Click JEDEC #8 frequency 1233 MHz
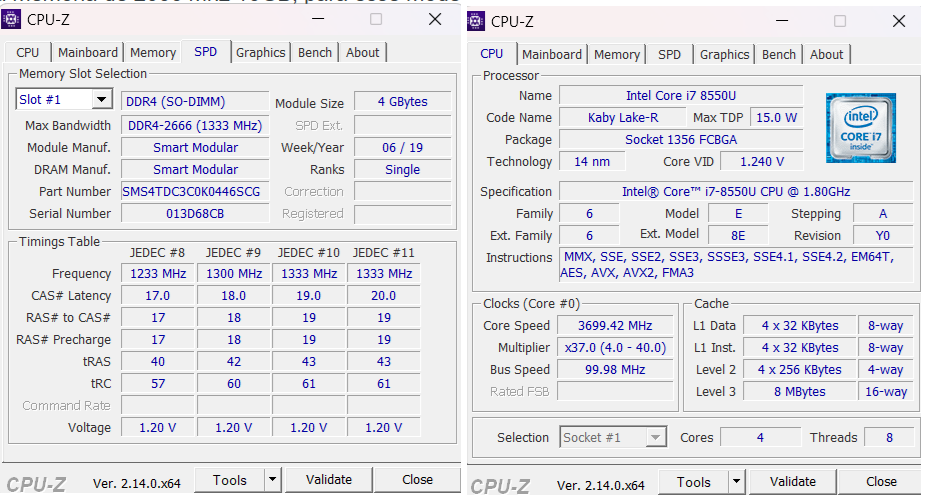928x495 pixels. [x=158, y=274]
